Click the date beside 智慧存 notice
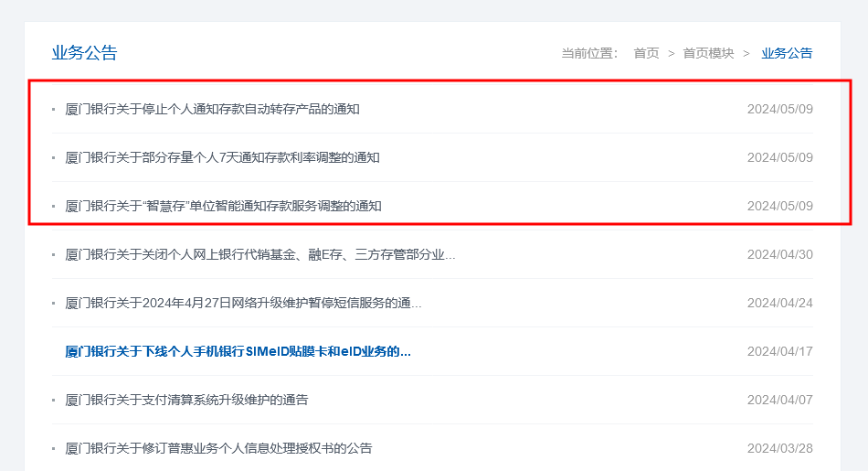 (x=780, y=206)
